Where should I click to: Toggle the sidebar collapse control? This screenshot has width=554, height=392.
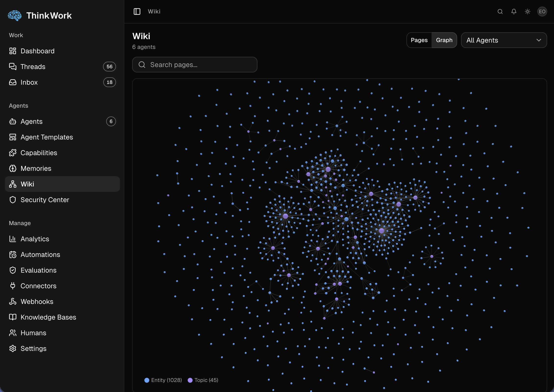(137, 11)
